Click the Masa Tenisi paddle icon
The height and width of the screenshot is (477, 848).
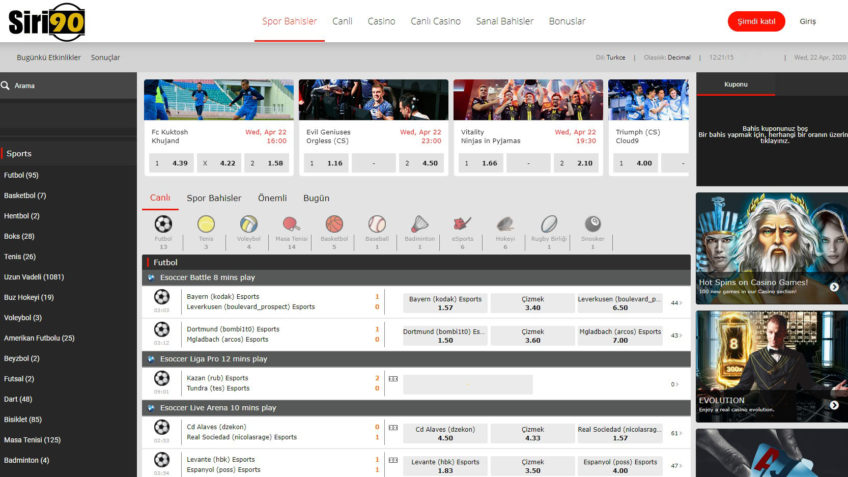click(x=291, y=225)
